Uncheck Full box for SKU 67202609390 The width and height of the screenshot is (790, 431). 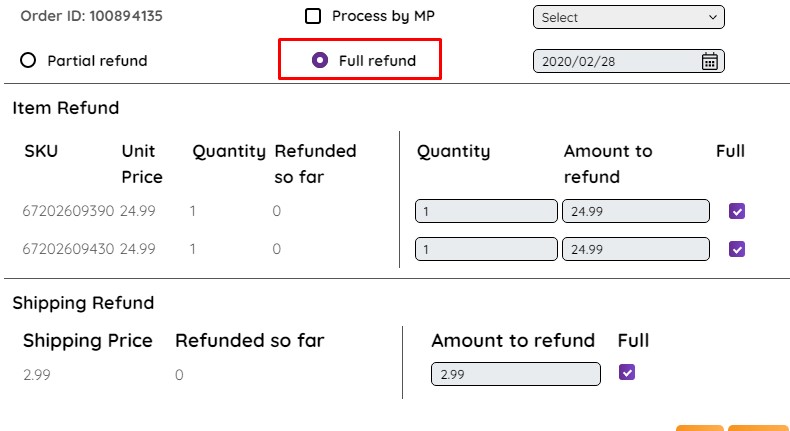pos(737,211)
